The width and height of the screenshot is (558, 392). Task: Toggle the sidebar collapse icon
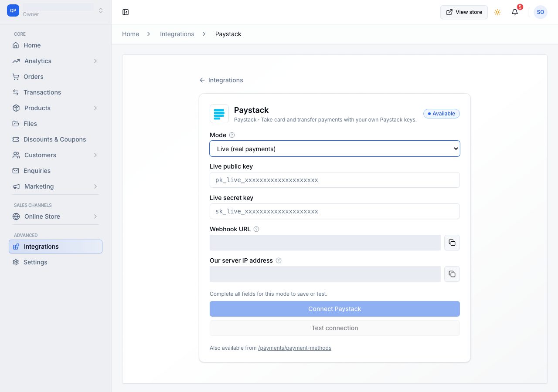click(x=126, y=12)
